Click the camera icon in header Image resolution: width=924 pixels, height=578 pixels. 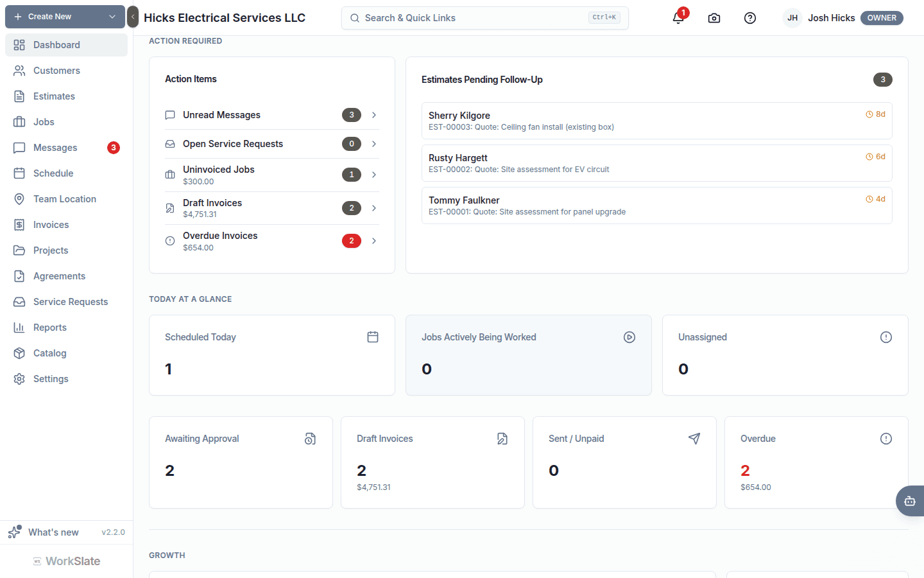[714, 18]
